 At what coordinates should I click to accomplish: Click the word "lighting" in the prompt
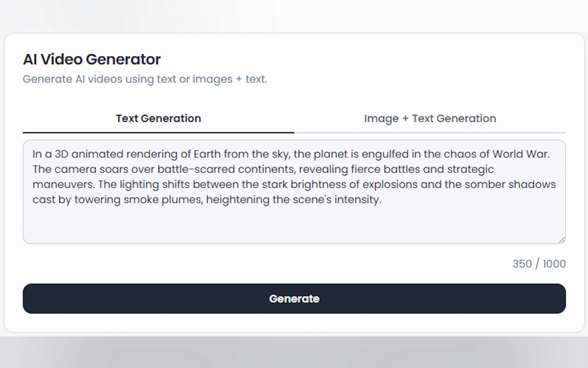pyautogui.click(x=139, y=184)
